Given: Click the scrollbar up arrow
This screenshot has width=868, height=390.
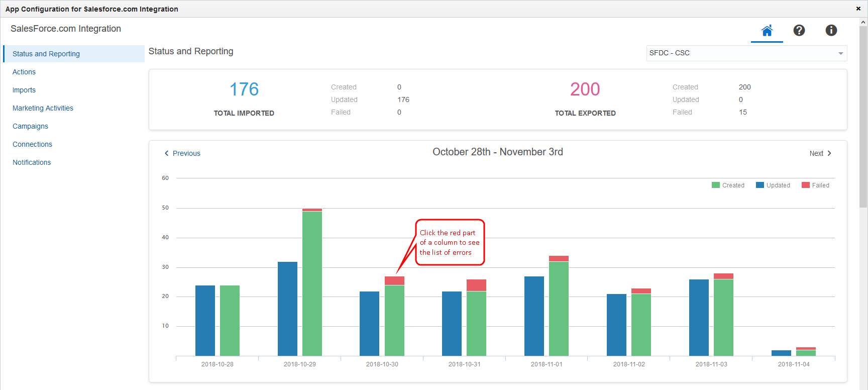Looking at the screenshot, I should coord(863,22).
